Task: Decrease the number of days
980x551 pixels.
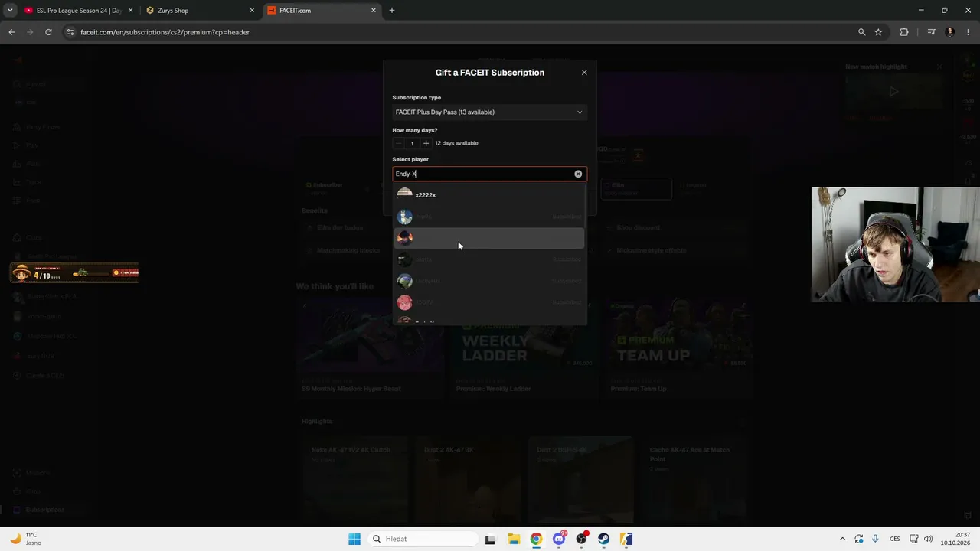Action: pos(398,143)
